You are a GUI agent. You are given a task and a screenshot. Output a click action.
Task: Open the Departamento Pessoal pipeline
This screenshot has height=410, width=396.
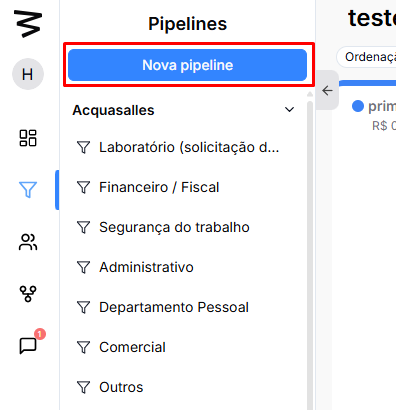(178, 307)
